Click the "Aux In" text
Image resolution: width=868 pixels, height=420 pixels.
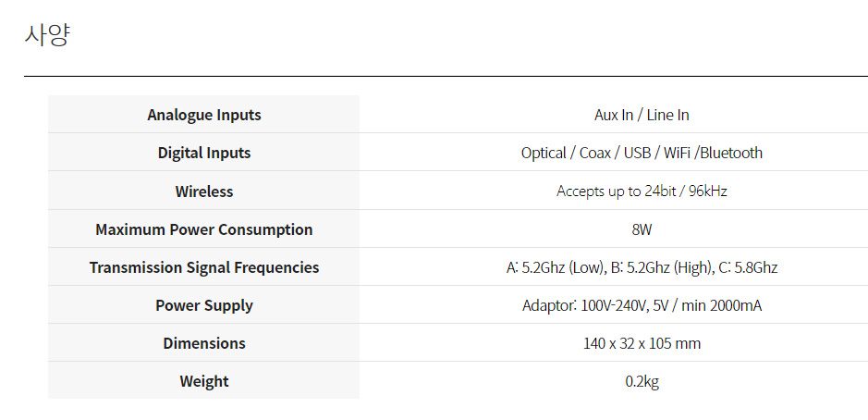click(x=614, y=115)
